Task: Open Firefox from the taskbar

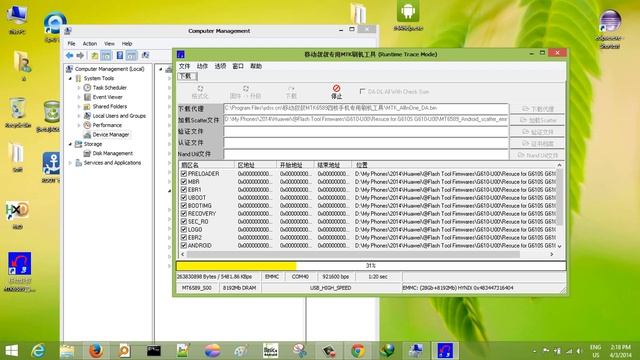Action: click(96, 351)
